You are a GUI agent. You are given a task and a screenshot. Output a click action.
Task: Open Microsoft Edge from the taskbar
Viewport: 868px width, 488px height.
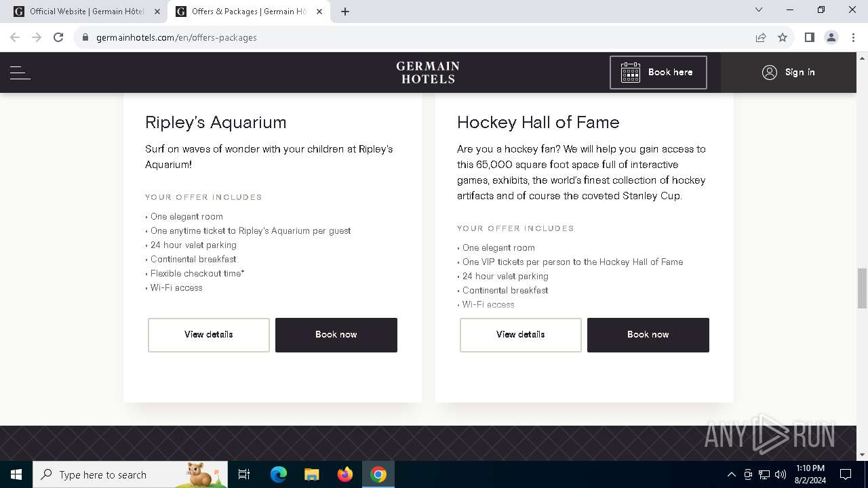tap(279, 474)
